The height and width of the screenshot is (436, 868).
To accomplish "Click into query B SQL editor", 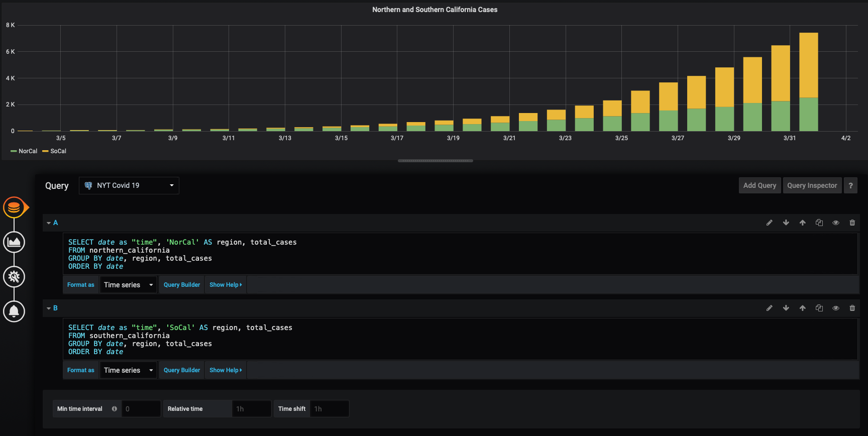I will (x=460, y=340).
